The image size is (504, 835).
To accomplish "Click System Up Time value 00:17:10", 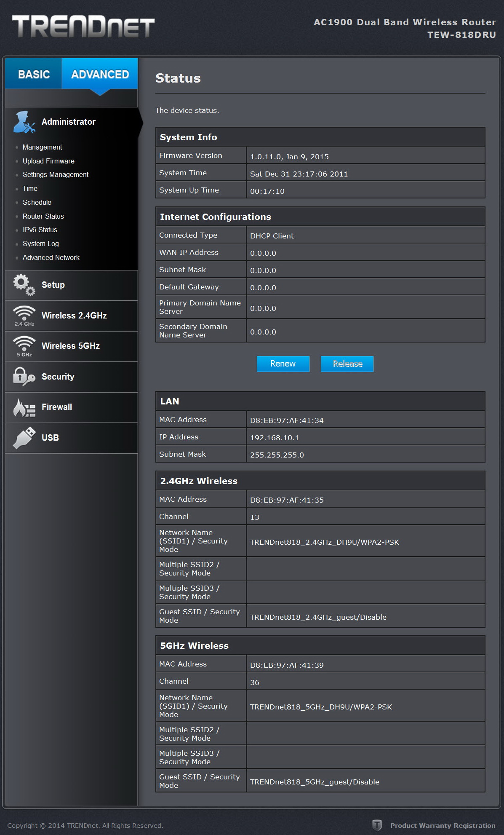I will pyautogui.click(x=267, y=191).
